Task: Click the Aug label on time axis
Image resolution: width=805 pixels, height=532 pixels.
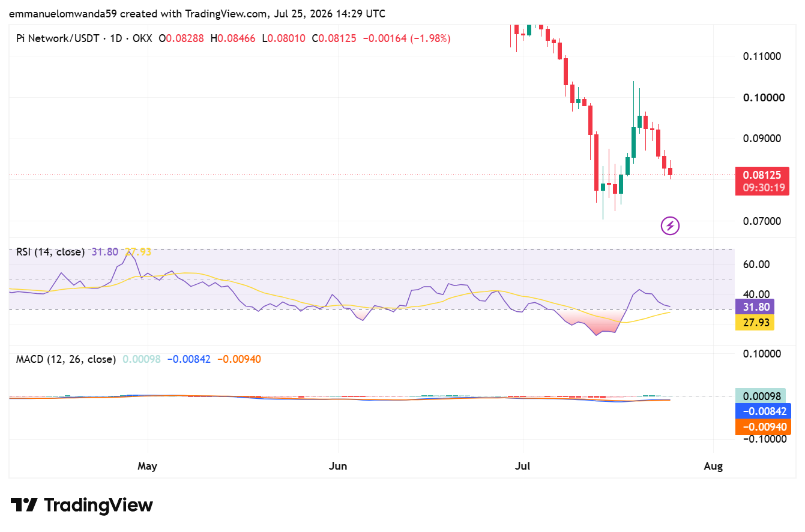Action: (713, 466)
